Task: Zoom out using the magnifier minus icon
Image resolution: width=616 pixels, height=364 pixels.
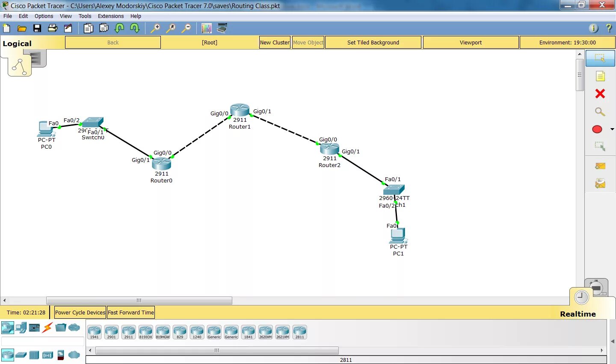Action: 186,29
